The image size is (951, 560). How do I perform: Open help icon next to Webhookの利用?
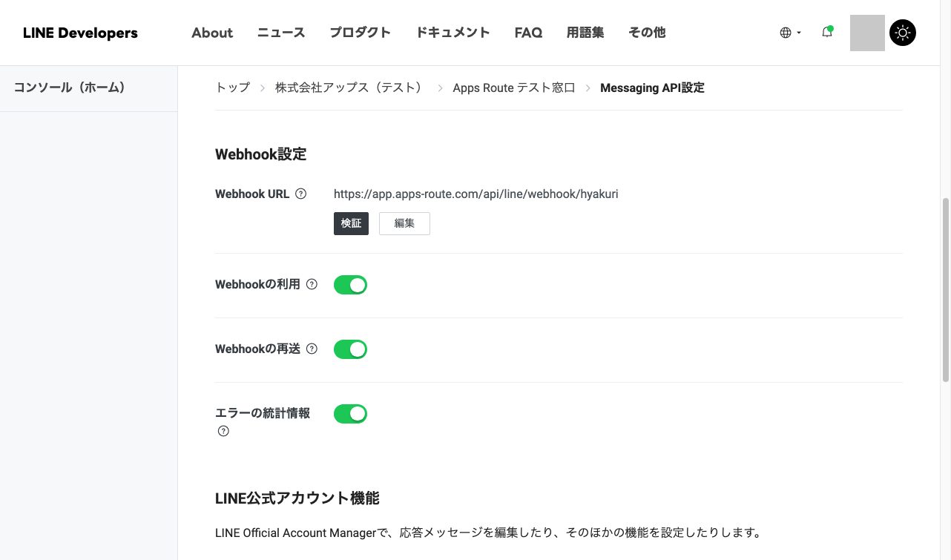coord(312,284)
